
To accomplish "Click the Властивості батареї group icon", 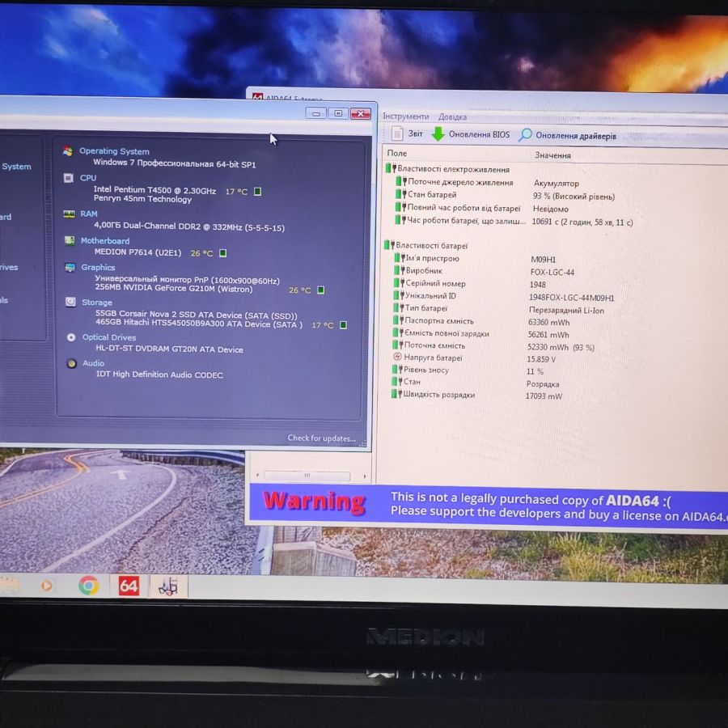I will (389, 244).
